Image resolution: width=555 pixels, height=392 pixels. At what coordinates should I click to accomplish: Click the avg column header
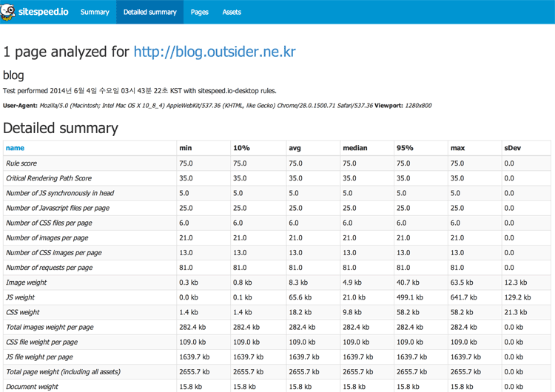pyautogui.click(x=295, y=148)
